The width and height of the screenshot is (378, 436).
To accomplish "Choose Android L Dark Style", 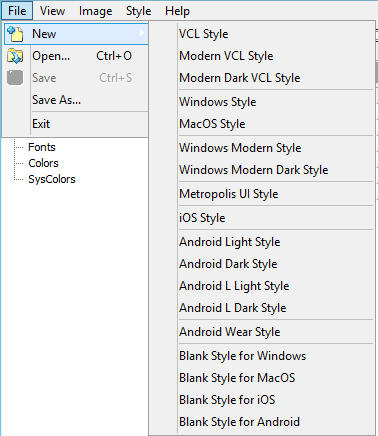I will [x=262, y=308].
